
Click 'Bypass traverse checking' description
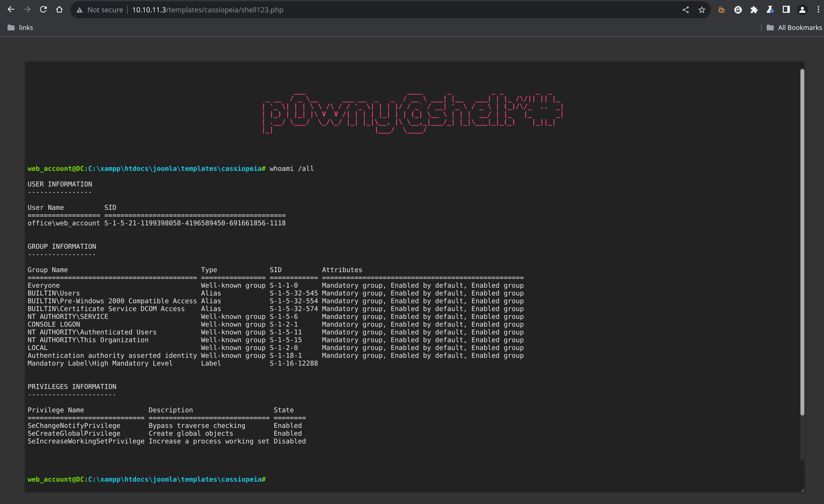(x=197, y=426)
